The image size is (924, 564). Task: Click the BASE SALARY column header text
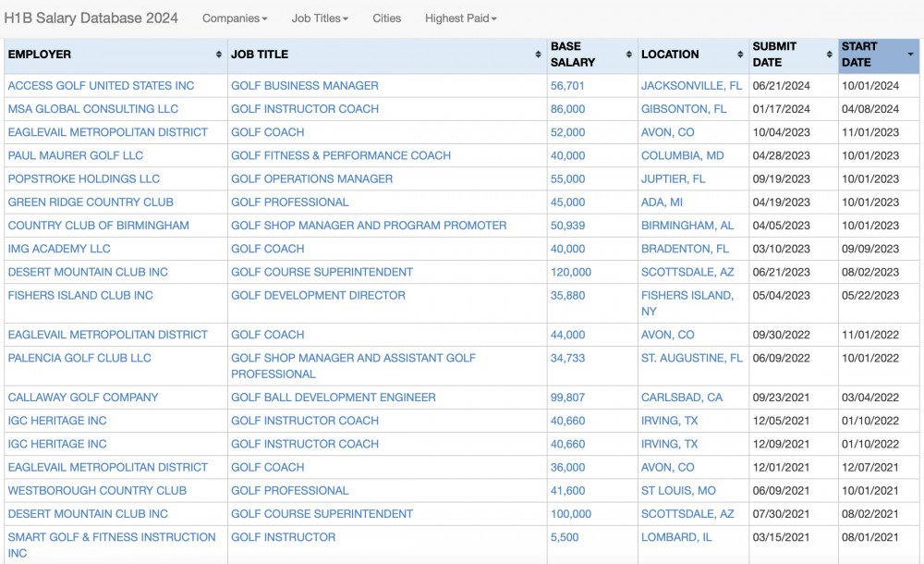coord(573,55)
